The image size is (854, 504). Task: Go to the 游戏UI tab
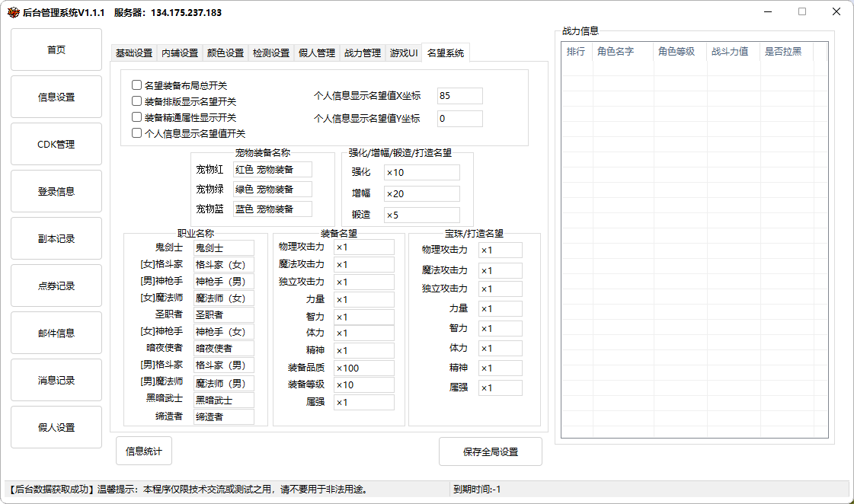click(x=404, y=53)
